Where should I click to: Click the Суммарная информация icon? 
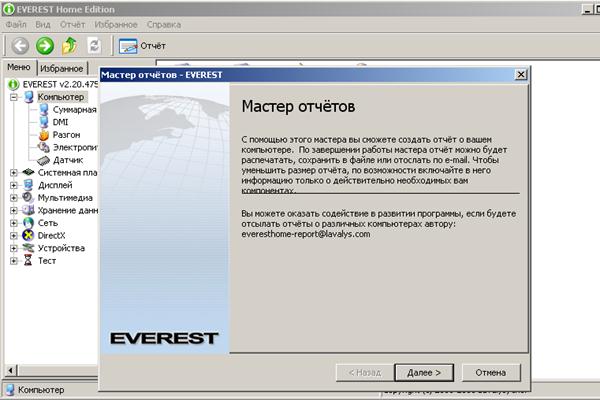tap(44, 109)
